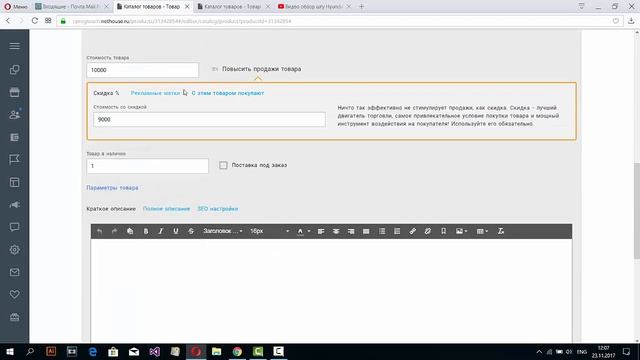Image resolution: width=640 pixels, height=360 pixels.
Task: Open the text color dropdown arrow
Action: [309, 231]
